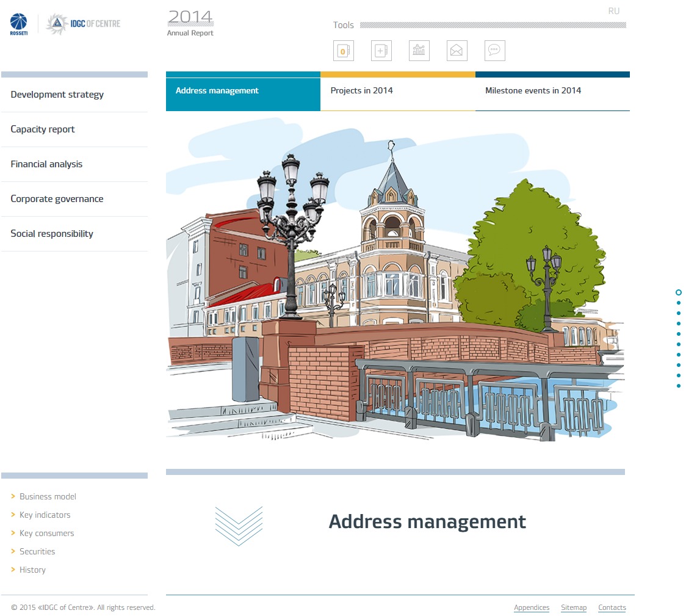Expand the Corporate governance section

click(57, 199)
